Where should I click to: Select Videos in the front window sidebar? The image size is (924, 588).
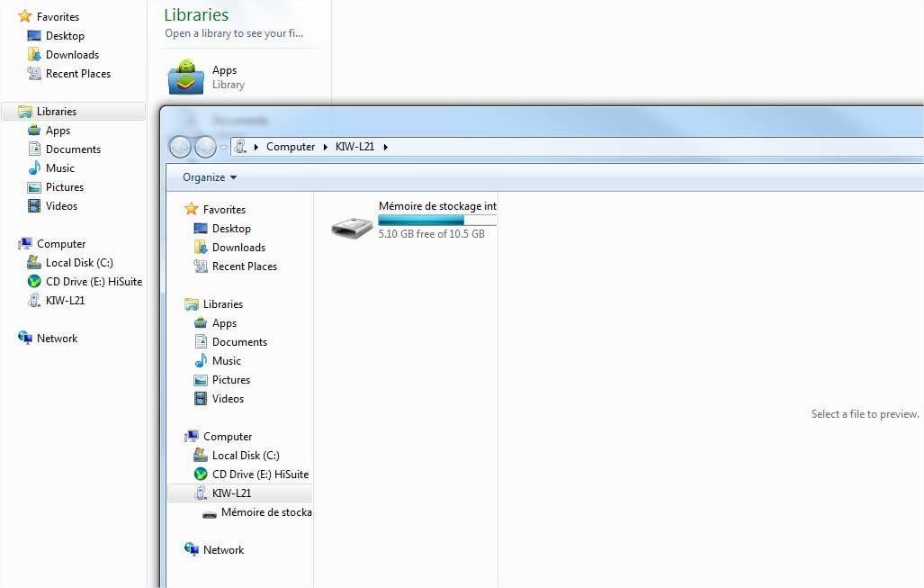(228, 399)
